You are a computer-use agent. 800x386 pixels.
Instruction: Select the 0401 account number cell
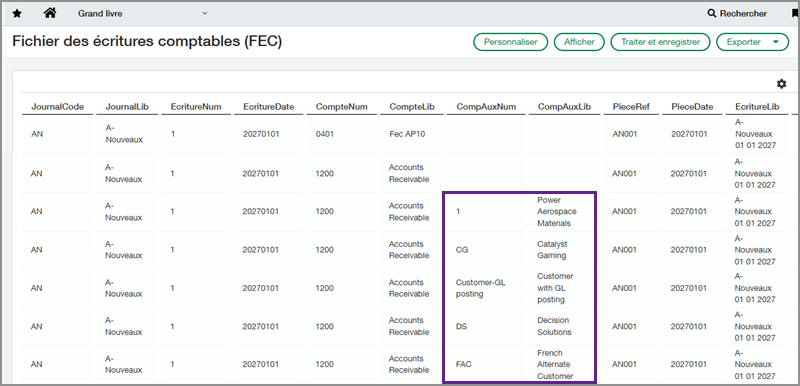click(x=324, y=134)
